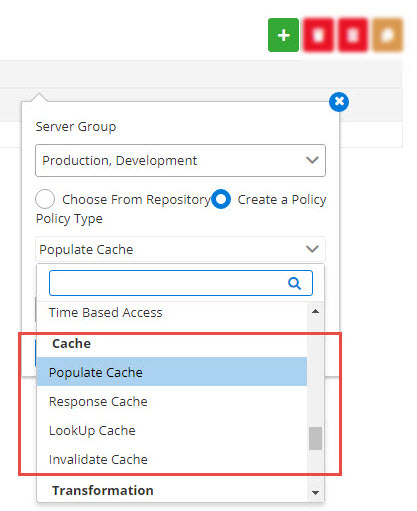This screenshot has height=511, width=417.
Task: Open the Server Group dropdown
Action: point(180,160)
